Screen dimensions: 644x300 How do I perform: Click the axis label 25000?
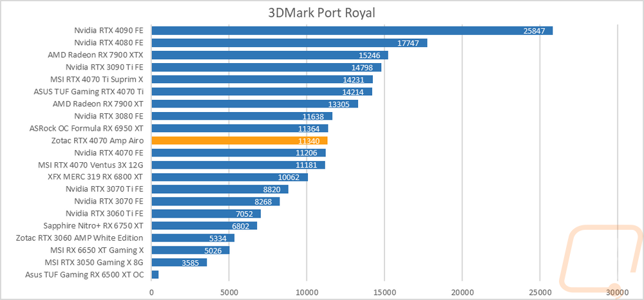point(540,292)
